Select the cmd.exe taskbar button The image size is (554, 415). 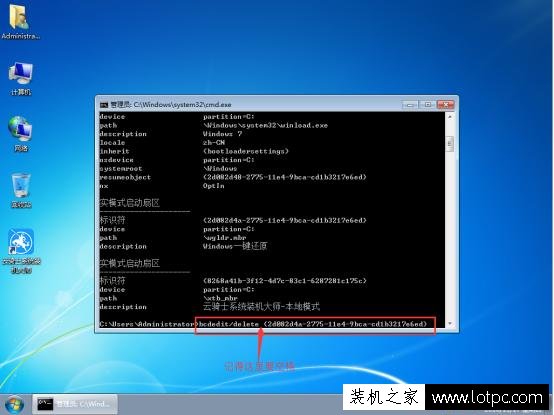coord(75,404)
